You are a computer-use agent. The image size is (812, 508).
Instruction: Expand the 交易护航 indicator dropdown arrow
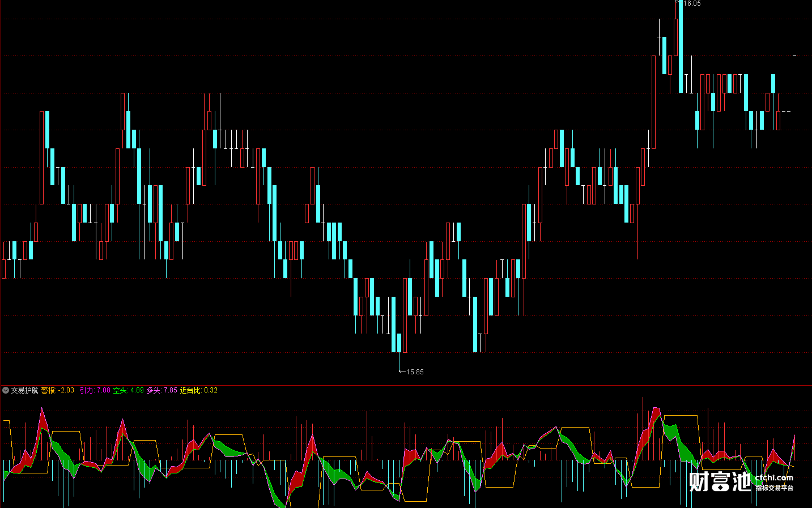(x=6, y=390)
